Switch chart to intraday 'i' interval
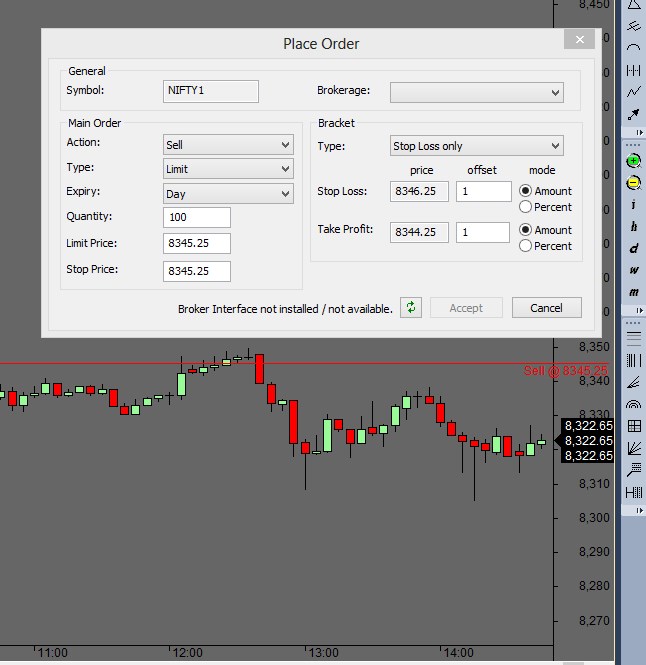646x665 pixels. click(x=634, y=205)
